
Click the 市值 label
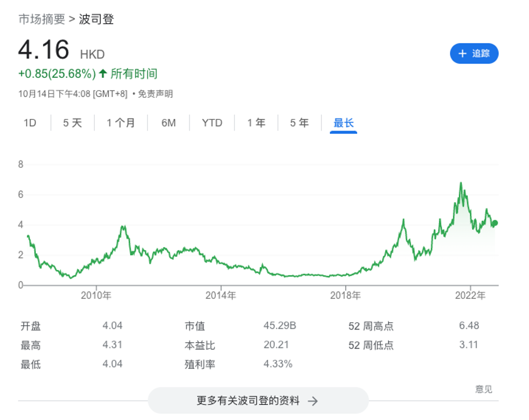[195, 326]
